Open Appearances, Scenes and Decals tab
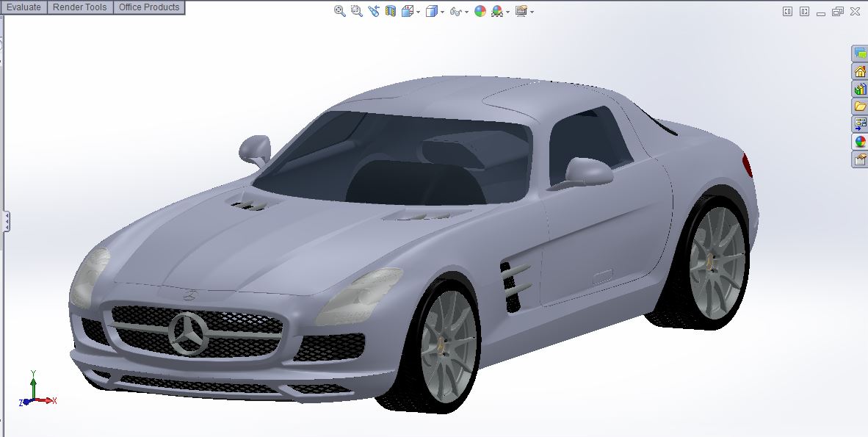Viewport: 868px width, 437px height. (860, 142)
